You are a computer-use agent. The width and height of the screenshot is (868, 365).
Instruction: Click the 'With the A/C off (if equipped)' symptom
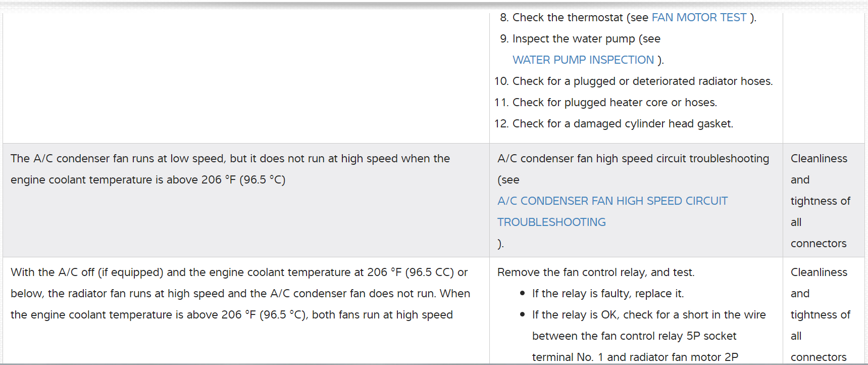click(x=87, y=272)
